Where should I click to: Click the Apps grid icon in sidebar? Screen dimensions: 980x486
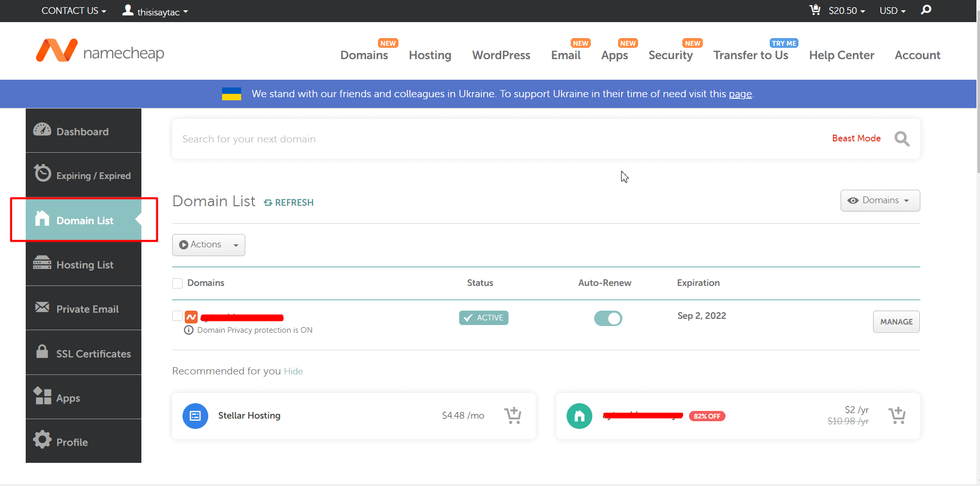(x=42, y=395)
